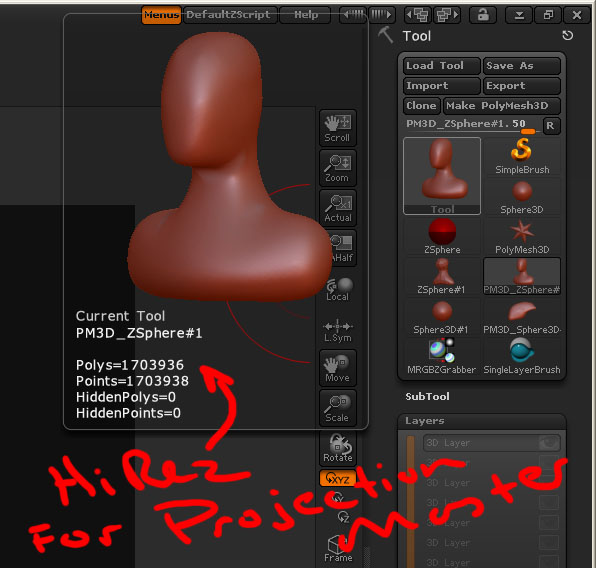Enable Z-axis rotation mode
Viewport: 596px width, 568px height.
[343, 517]
